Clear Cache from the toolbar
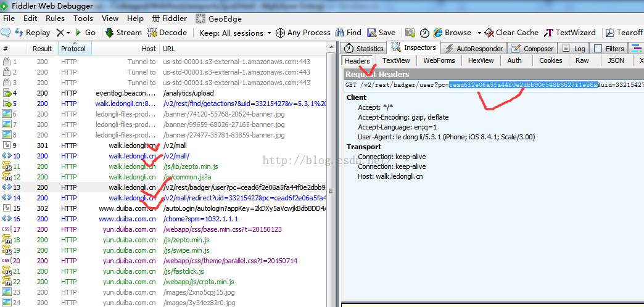 coord(511,33)
